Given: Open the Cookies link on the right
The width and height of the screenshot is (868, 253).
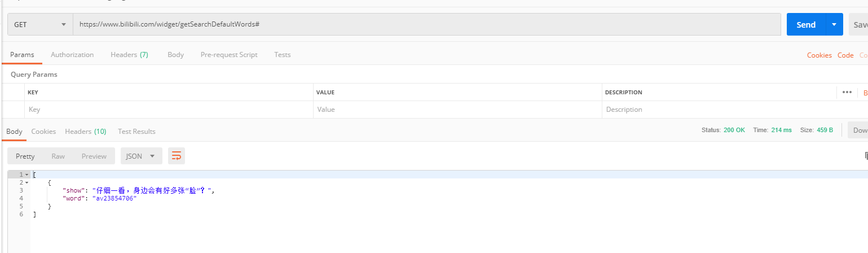Looking at the screenshot, I should [819, 55].
